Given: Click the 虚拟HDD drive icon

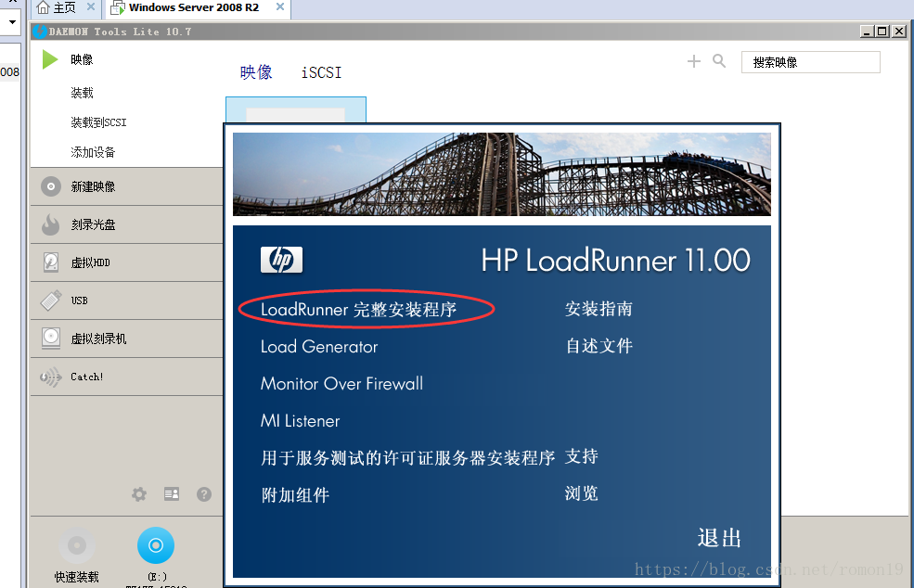Looking at the screenshot, I should pyautogui.click(x=51, y=262).
